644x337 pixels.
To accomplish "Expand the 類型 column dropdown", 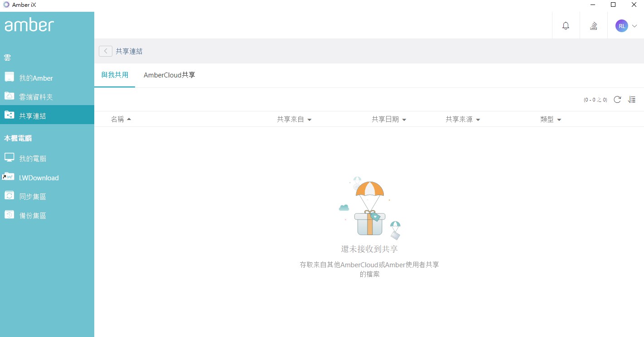I will 559,120.
